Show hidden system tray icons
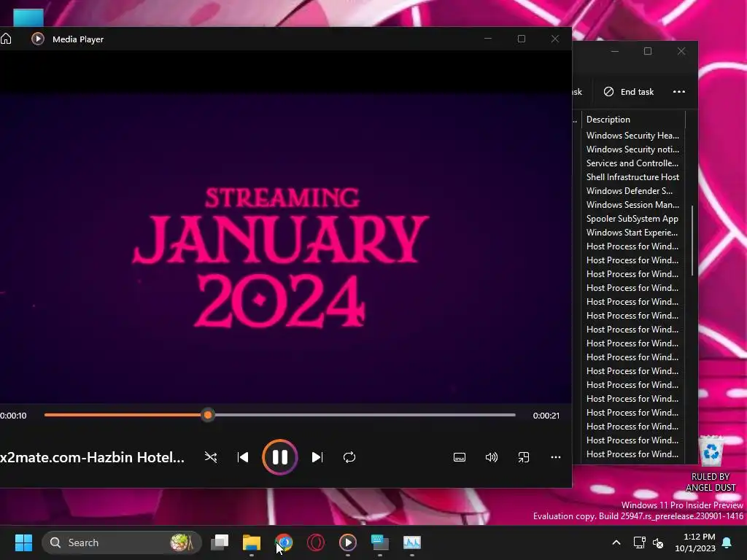The width and height of the screenshot is (747, 560). pos(616,542)
